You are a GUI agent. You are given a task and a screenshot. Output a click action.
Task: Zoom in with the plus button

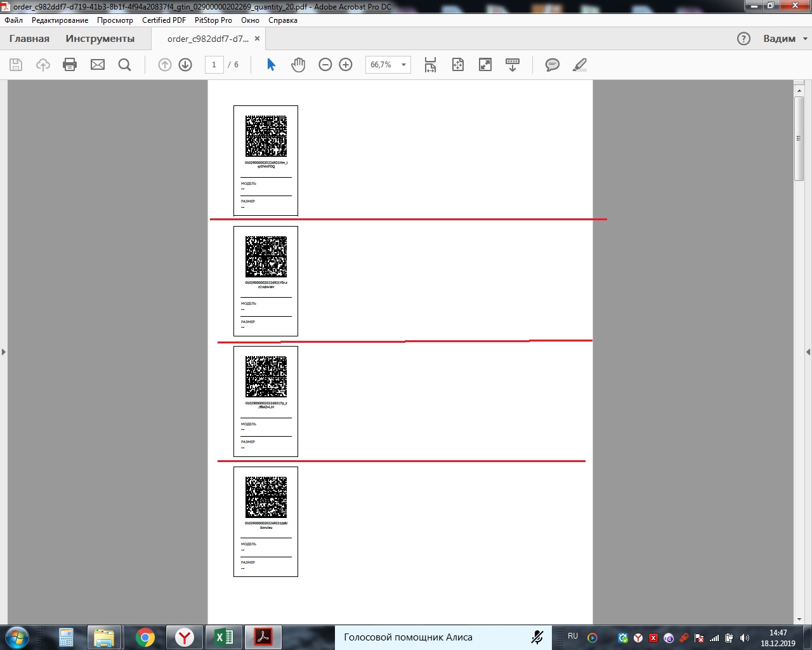346,65
